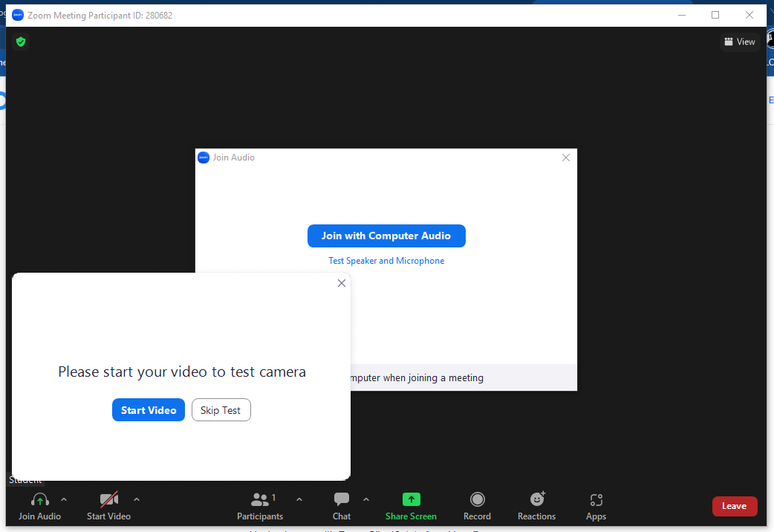Click Skip Test button
Image resolution: width=774 pixels, height=532 pixels.
coord(221,410)
